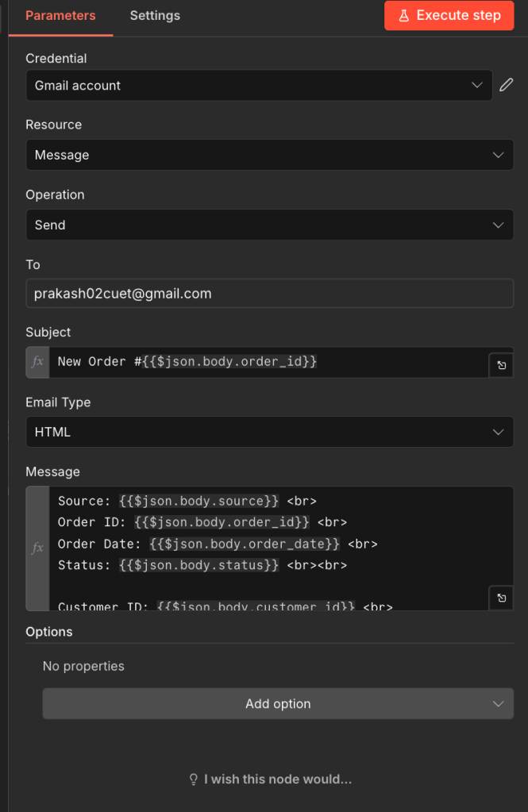Open the Credential dropdown chevron
528x812 pixels.
[x=477, y=85]
